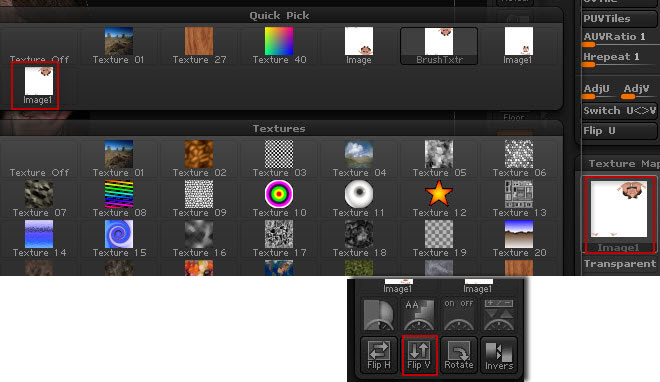Select Texture 03 checkerboard
This screenshot has height=382, width=660.
pyautogui.click(x=279, y=159)
